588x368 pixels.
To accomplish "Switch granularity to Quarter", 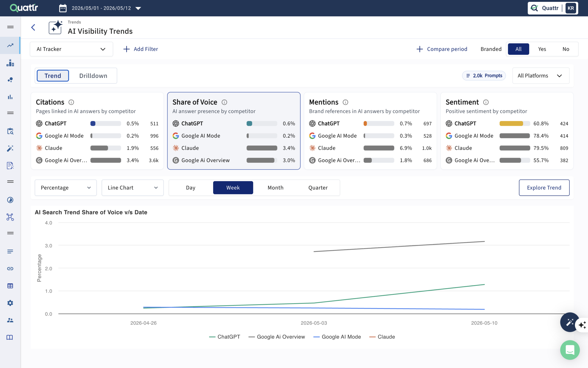I will pos(318,188).
